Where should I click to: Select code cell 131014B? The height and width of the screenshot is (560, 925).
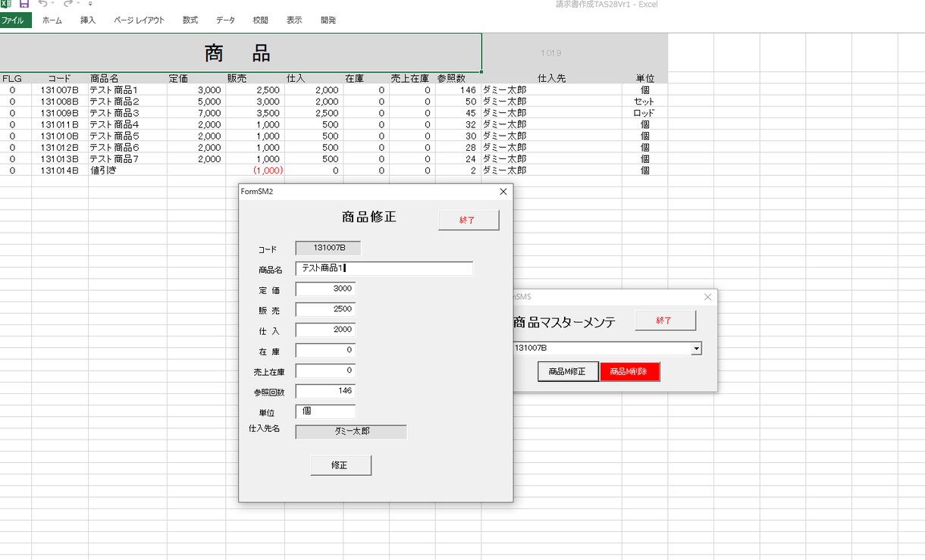click(x=60, y=171)
